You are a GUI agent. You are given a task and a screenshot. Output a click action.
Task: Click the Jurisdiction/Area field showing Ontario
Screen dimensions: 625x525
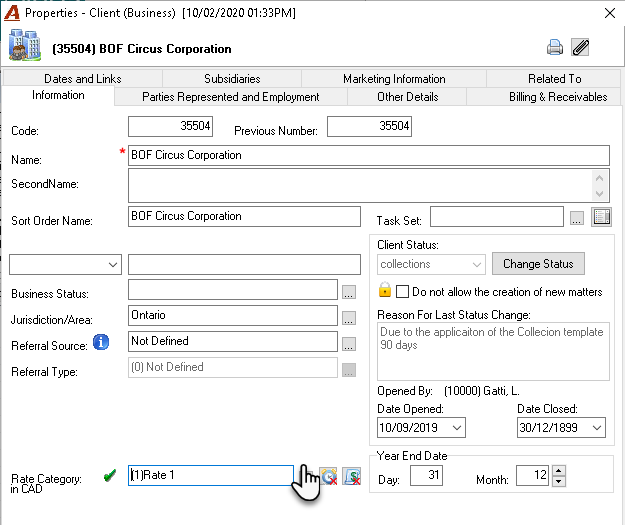pyautogui.click(x=233, y=315)
